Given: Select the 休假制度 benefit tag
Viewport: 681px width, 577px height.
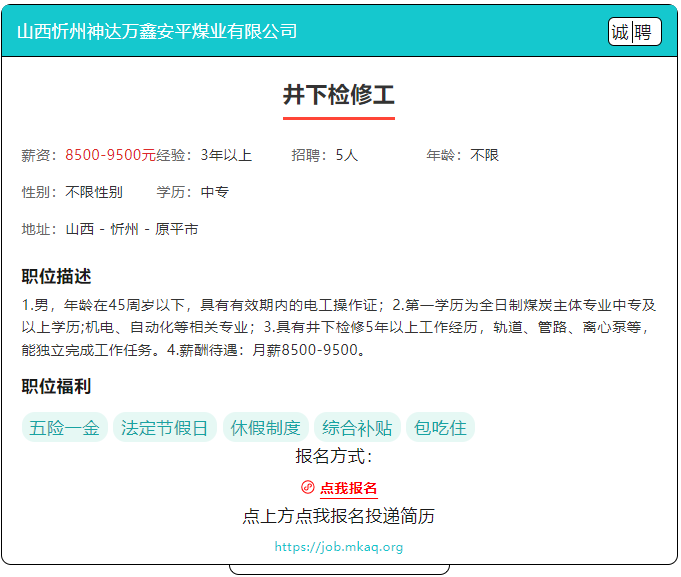Looking at the screenshot, I should coord(266,428).
